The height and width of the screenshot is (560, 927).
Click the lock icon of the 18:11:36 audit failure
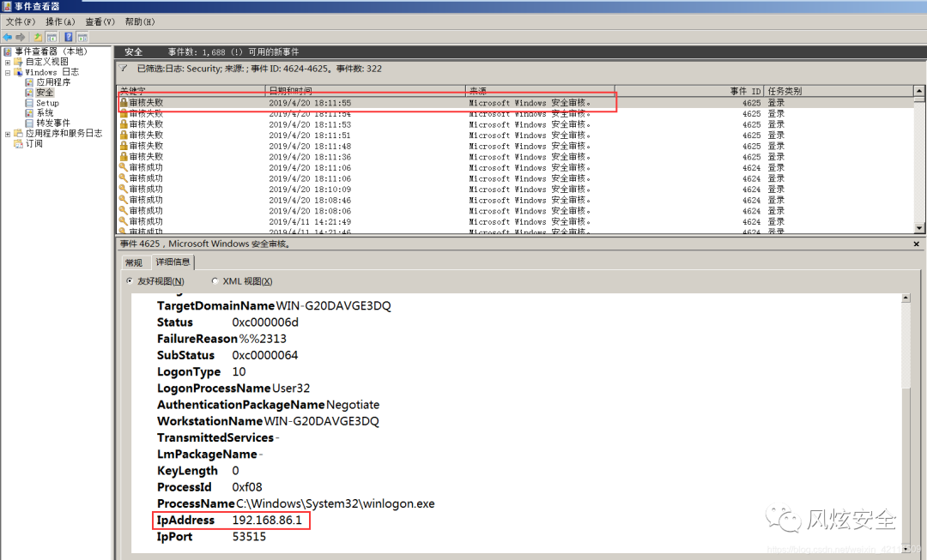coord(124,157)
